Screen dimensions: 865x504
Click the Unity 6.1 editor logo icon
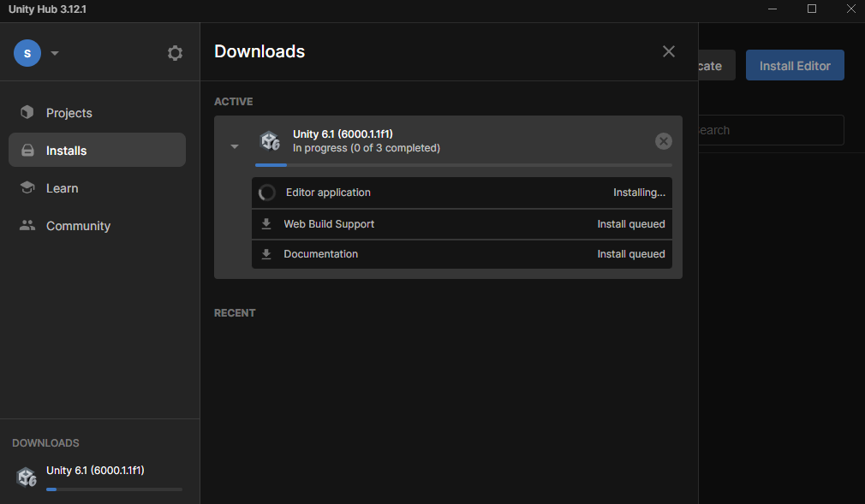pyautogui.click(x=270, y=141)
